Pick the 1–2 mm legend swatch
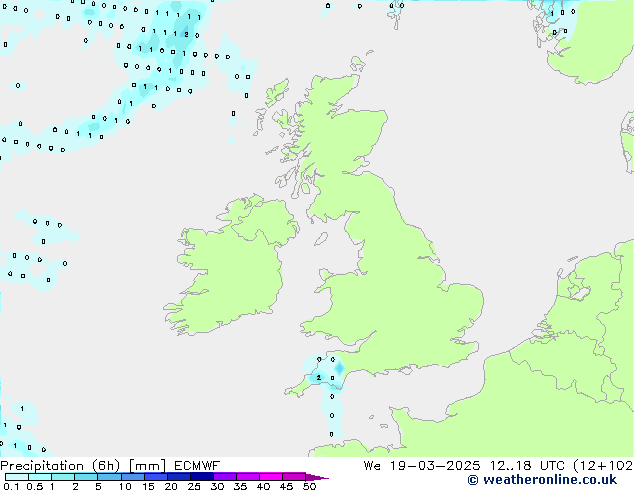Screen dimensions: 634x490 point(63,477)
